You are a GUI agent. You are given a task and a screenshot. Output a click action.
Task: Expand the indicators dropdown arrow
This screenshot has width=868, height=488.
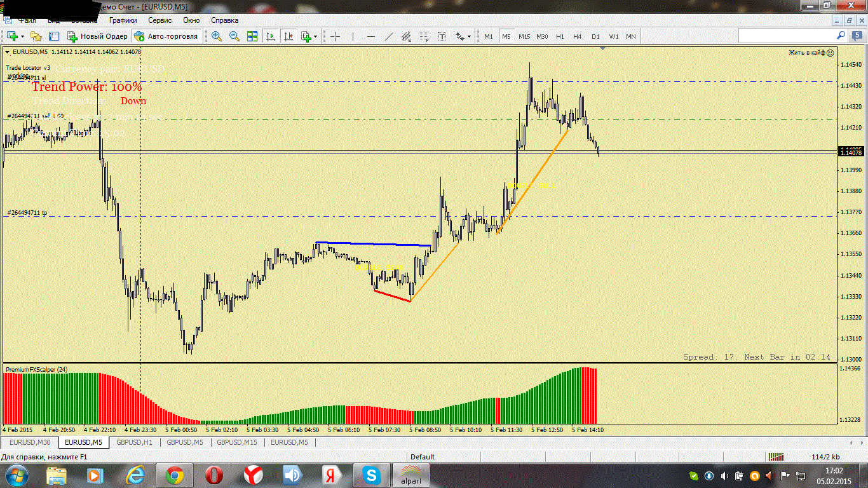coord(315,36)
